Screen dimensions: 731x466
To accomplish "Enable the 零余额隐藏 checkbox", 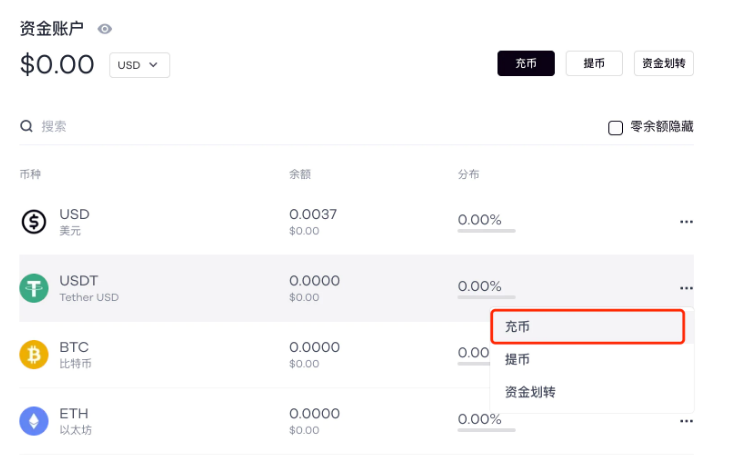I will (616, 128).
